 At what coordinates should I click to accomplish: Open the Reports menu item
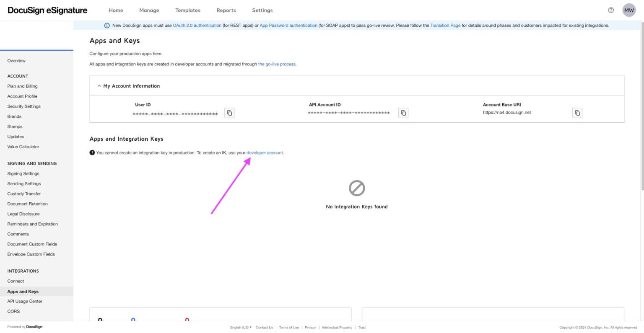point(226,10)
